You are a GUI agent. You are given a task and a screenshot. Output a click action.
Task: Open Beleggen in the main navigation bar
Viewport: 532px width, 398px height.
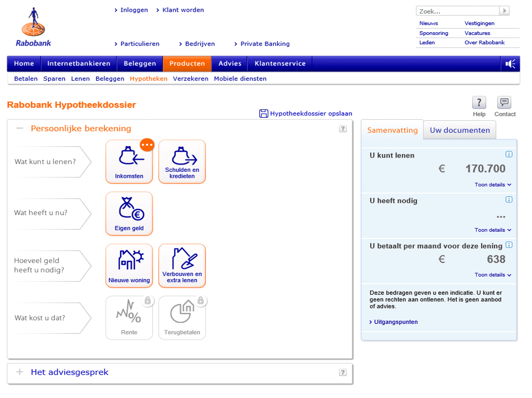coord(140,63)
